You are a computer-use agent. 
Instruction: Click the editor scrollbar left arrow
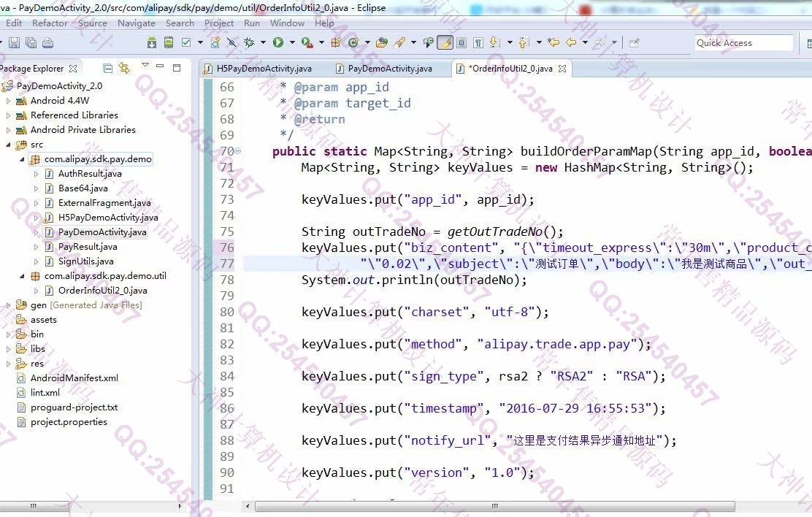tap(248, 506)
